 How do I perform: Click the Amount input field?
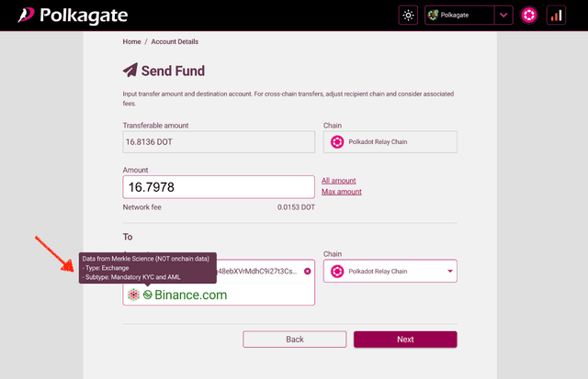point(219,187)
